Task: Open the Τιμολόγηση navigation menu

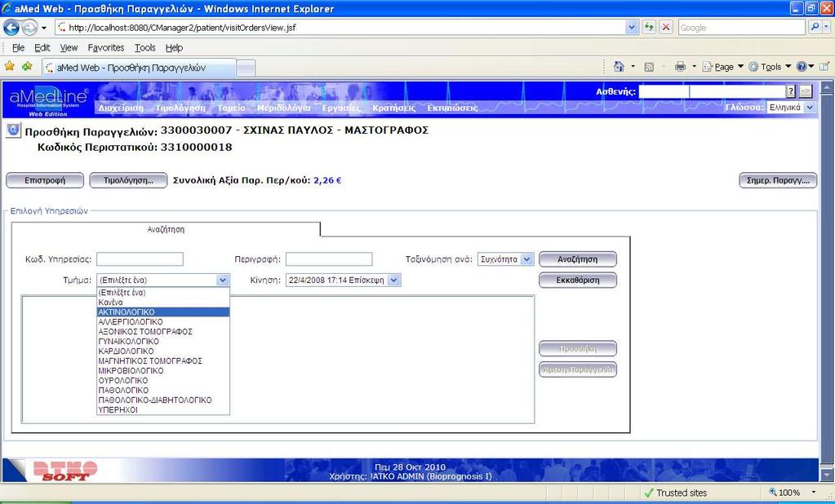Action: 180,108
